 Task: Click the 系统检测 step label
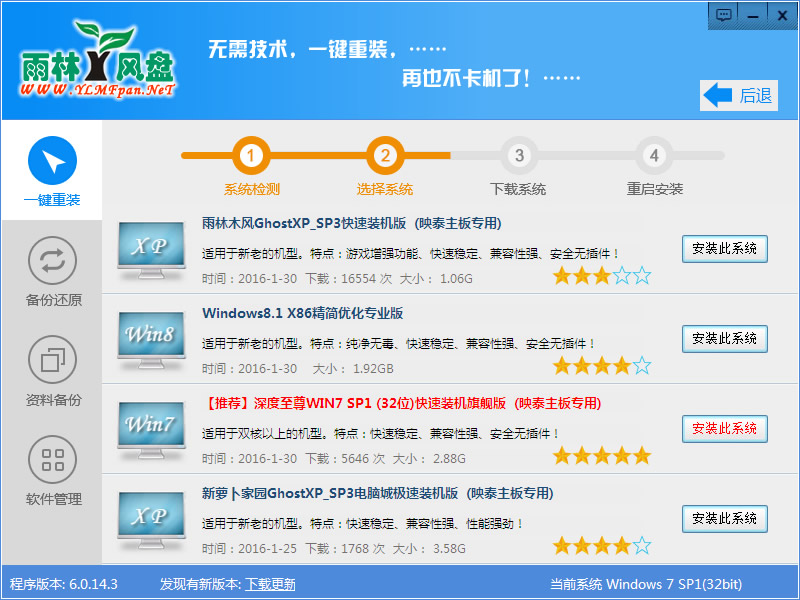click(x=252, y=189)
